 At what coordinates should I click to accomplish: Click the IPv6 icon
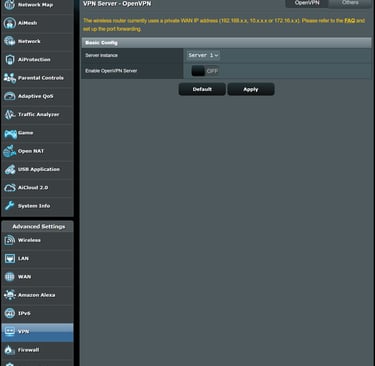click(10, 313)
